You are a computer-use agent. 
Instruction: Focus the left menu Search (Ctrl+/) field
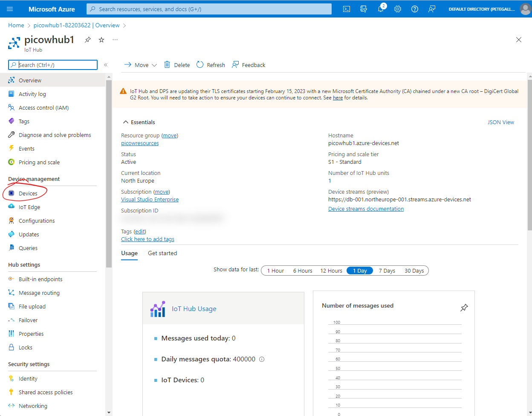[53, 65]
